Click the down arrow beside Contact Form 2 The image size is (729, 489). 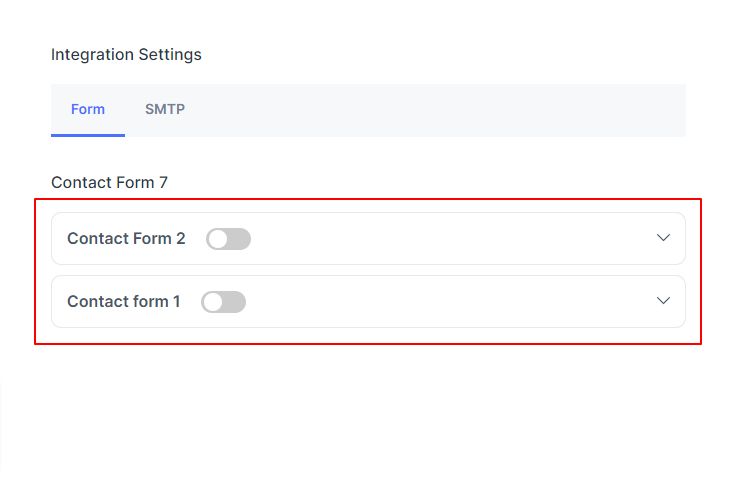click(x=663, y=238)
